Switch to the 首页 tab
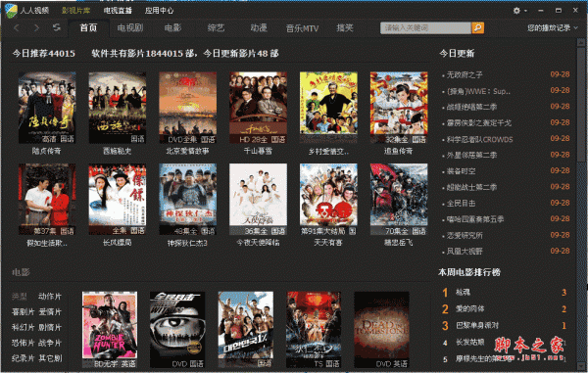The image size is (588, 373). point(88,28)
